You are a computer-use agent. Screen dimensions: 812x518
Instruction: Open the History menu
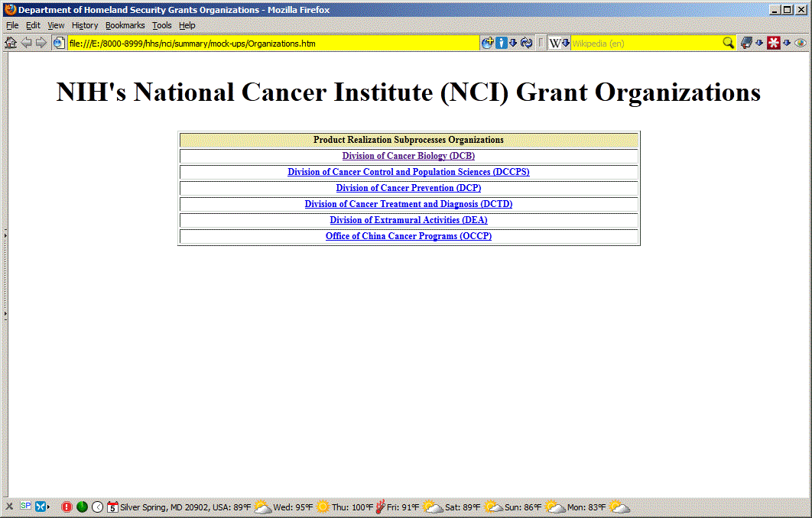[x=85, y=25]
